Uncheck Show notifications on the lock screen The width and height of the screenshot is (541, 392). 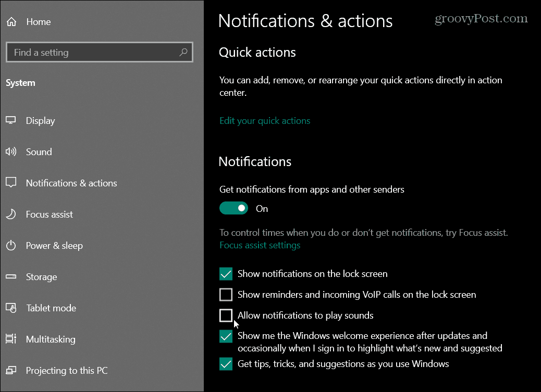pos(226,274)
